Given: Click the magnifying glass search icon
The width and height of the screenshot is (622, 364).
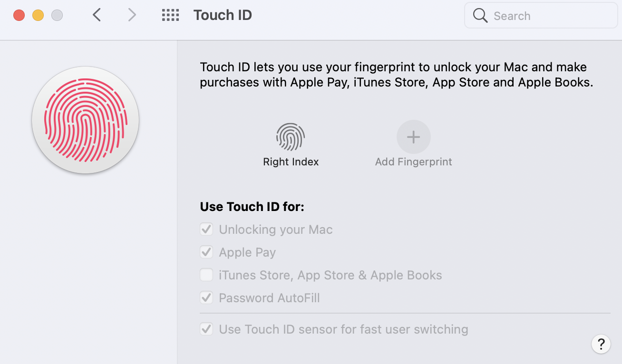Looking at the screenshot, I should [480, 16].
